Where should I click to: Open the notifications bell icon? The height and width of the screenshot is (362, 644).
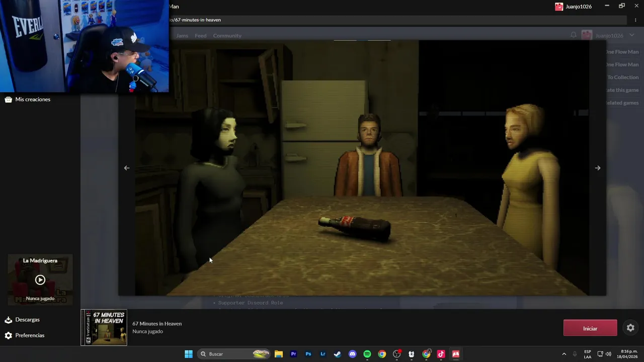574,35
